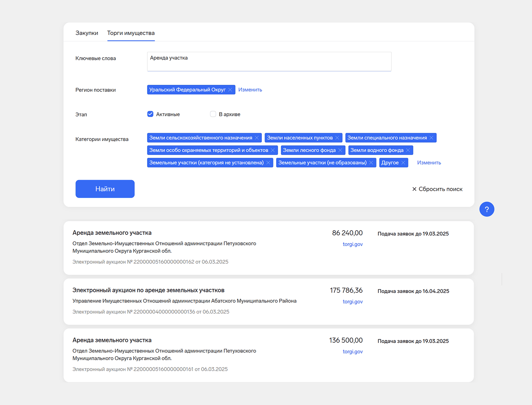Image resolution: width=532 pixels, height=405 pixels.
Task: Focus the Ключевые слова input field
Action: [269, 61]
